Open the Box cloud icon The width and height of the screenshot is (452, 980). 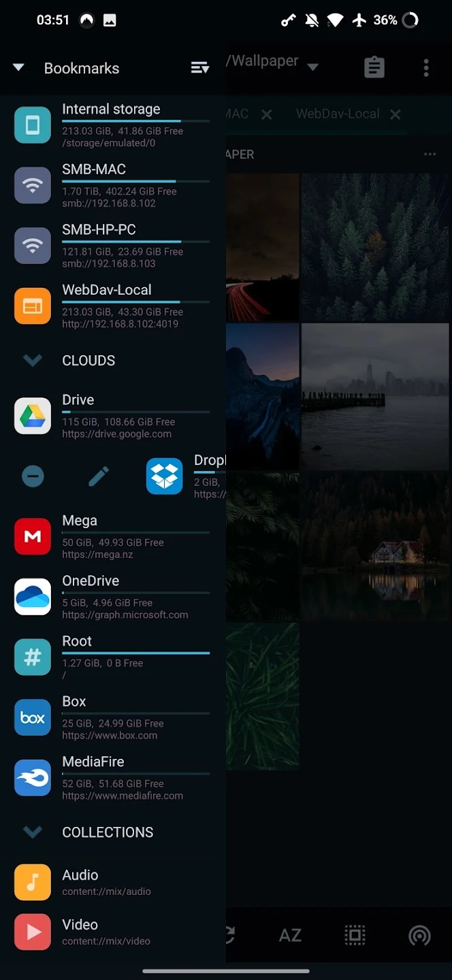point(33,717)
